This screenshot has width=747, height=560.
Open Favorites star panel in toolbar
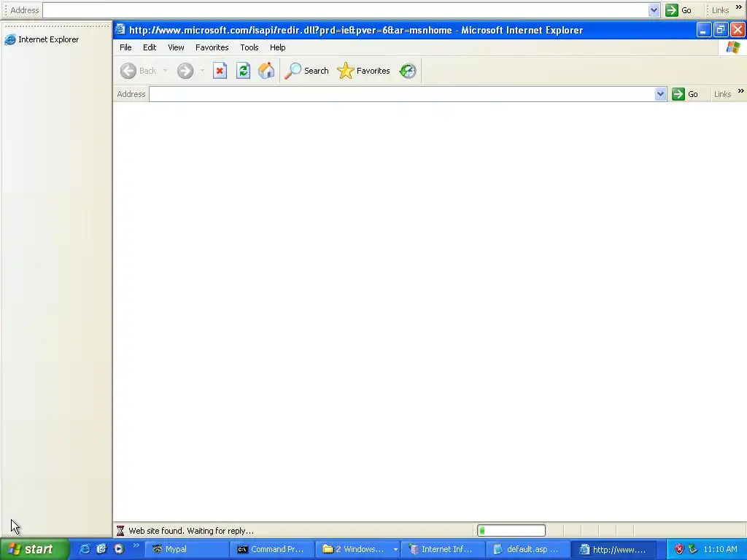pyautogui.click(x=345, y=71)
